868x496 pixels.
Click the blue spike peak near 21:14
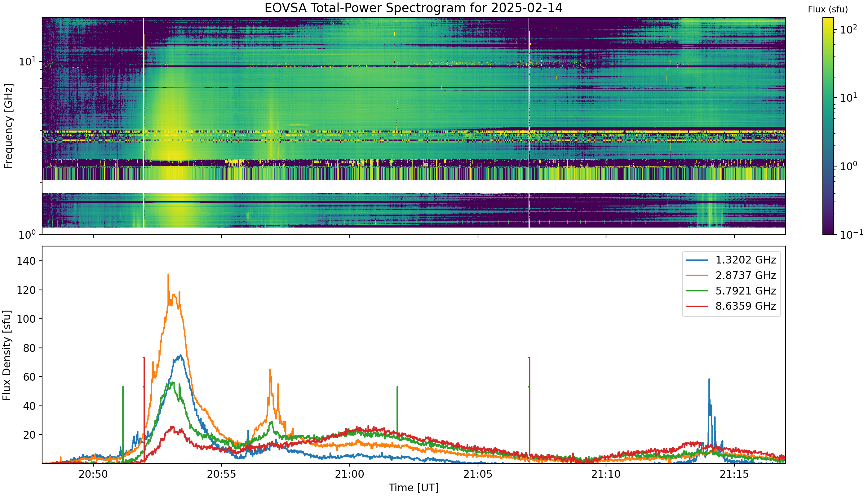[709, 380]
